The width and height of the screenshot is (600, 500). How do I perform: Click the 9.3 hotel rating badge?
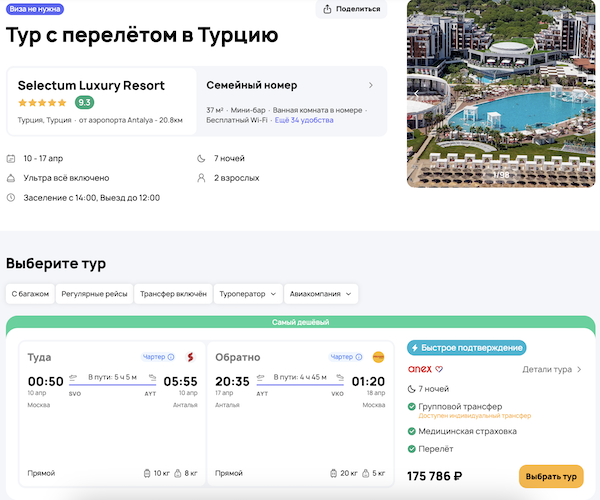(85, 102)
